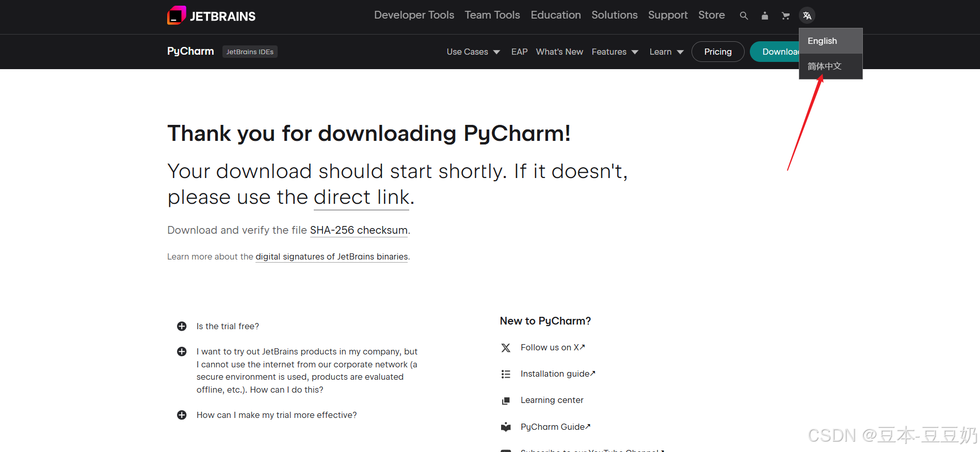Click the PyCharm product name
This screenshot has height=452, width=980.
[190, 51]
